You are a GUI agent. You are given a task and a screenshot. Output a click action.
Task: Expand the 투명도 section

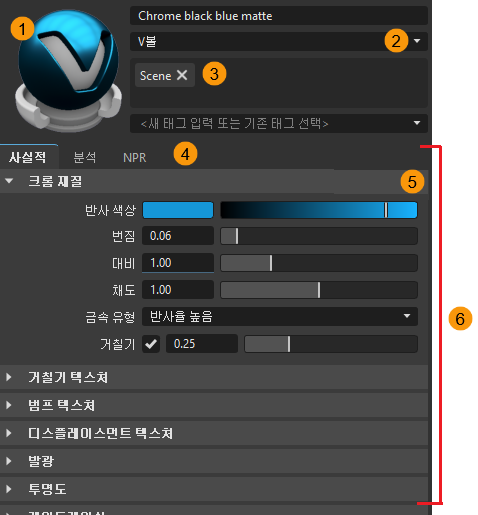[x=214, y=489]
